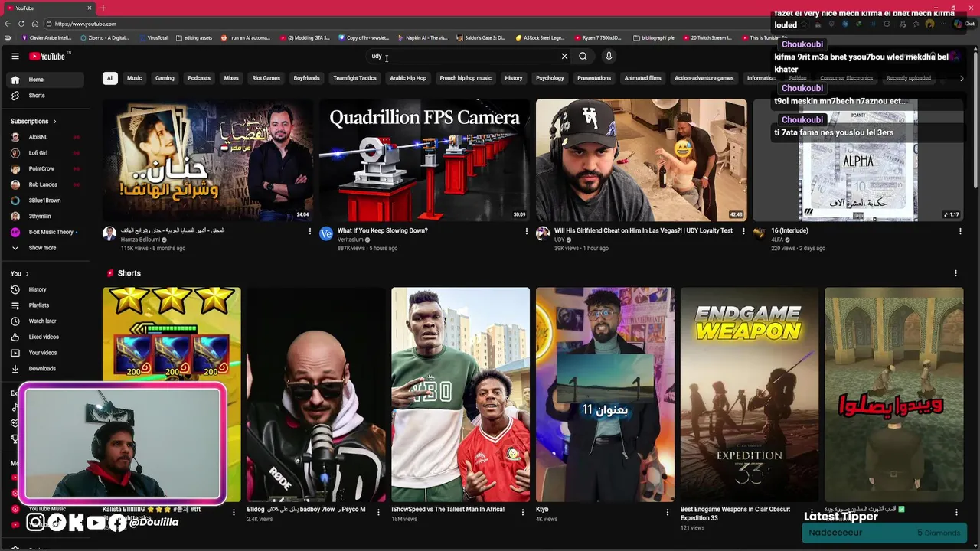This screenshot has height=551, width=980.
Task: Open options for Ktyb short
Action: point(667,512)
